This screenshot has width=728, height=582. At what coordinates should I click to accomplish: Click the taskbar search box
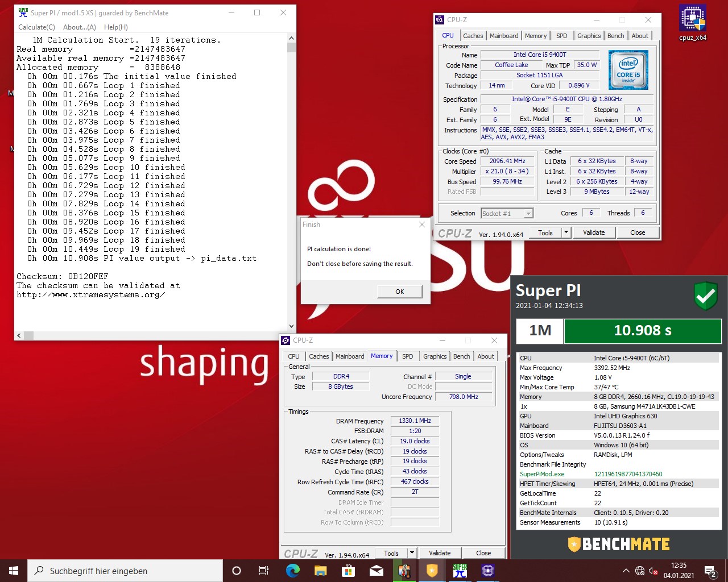(125, 571)
